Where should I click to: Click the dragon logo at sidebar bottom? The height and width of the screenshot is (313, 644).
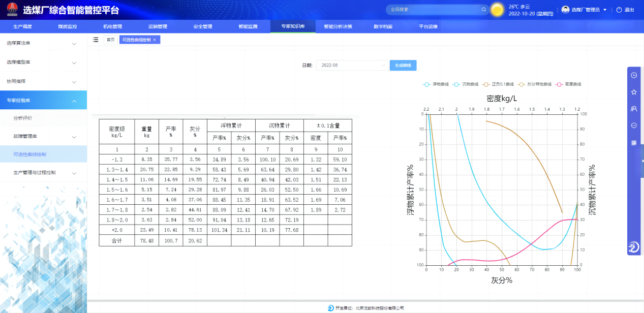pos(633,247)
